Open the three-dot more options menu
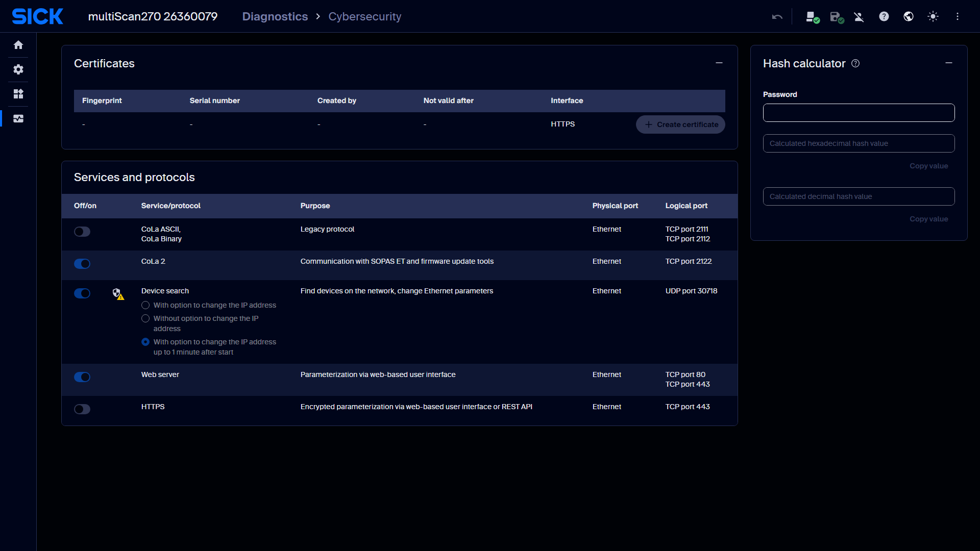The width and height of the screenshot is (980, 551). (957, 16)
